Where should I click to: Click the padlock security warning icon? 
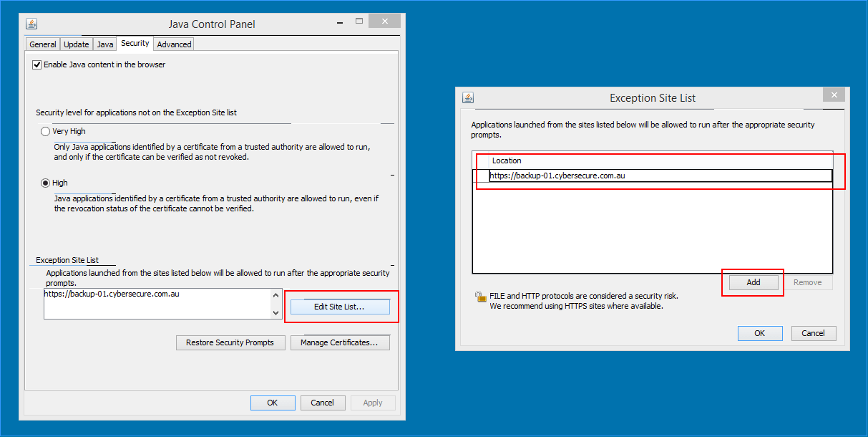480,297
